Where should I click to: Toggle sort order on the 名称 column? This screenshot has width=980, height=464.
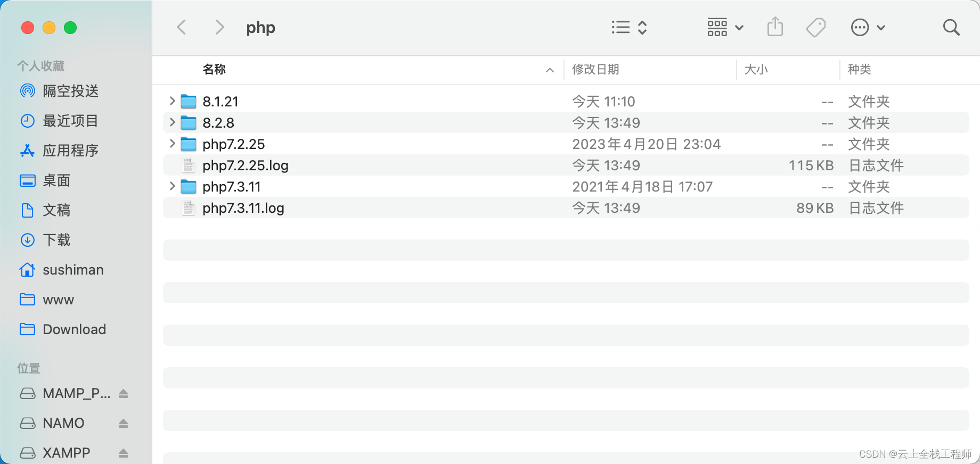(214, 69)
